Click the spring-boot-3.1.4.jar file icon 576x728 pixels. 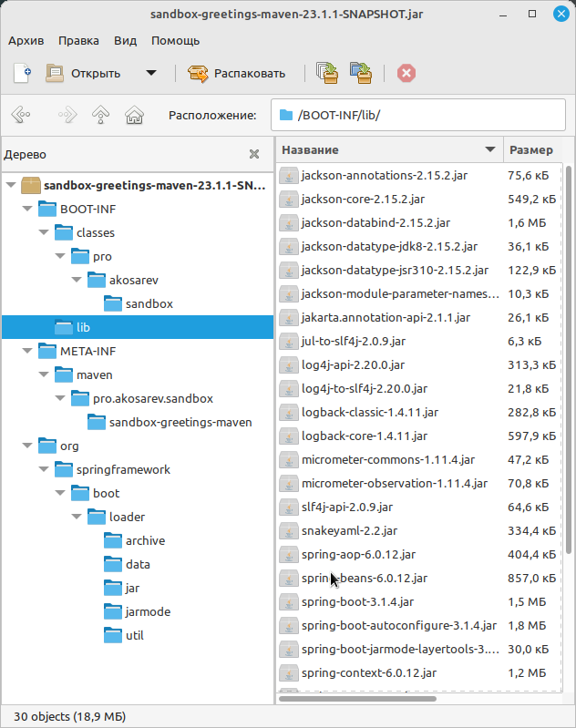pos(289,601)
